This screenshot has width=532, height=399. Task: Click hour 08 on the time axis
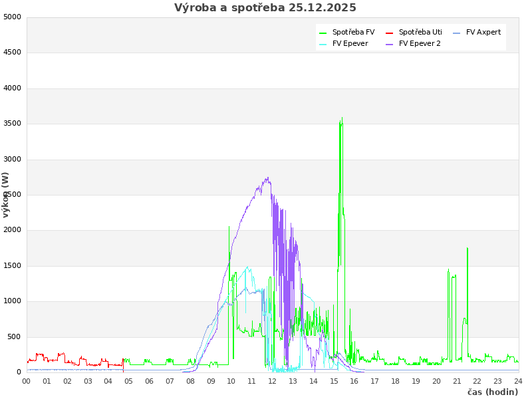(190, 381)
